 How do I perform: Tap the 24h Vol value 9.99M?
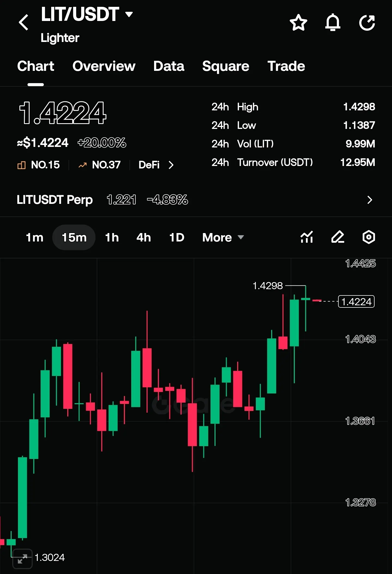(x=360, y=144)
